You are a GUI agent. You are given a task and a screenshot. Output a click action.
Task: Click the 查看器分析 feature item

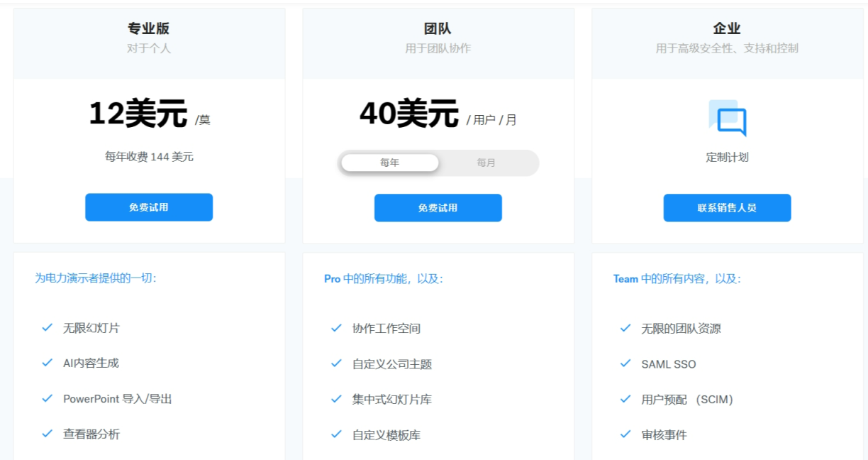(x=91, y=434)
